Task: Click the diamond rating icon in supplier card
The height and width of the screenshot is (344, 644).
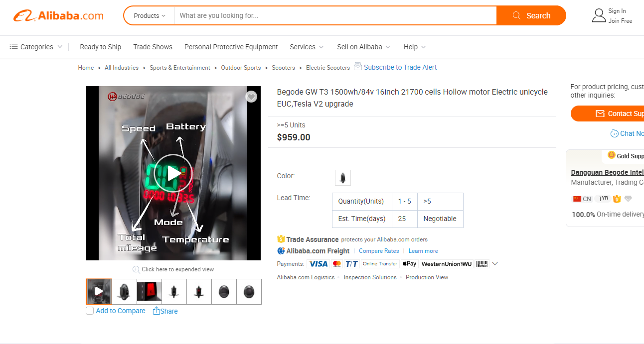Action: click(628, 199)
